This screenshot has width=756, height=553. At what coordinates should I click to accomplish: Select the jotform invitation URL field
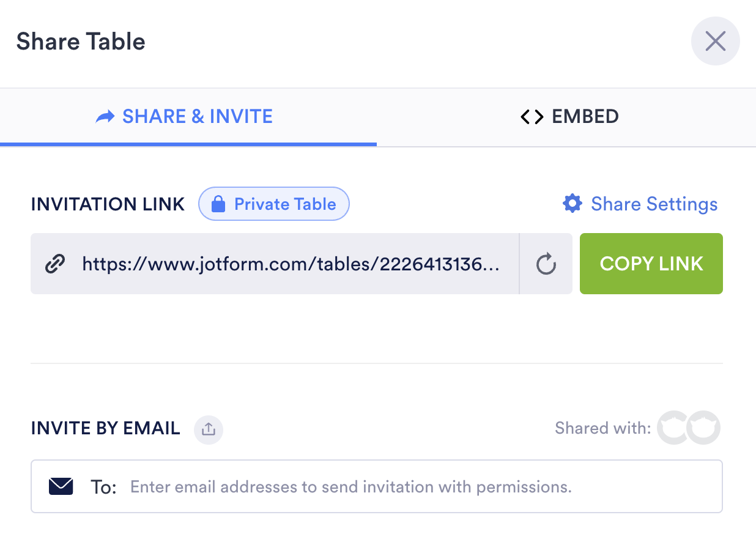tap(291, 264)
